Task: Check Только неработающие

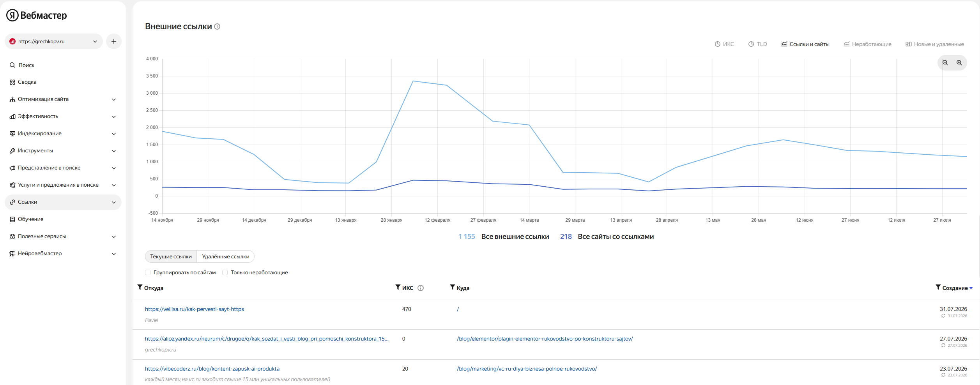Action: 225,272
